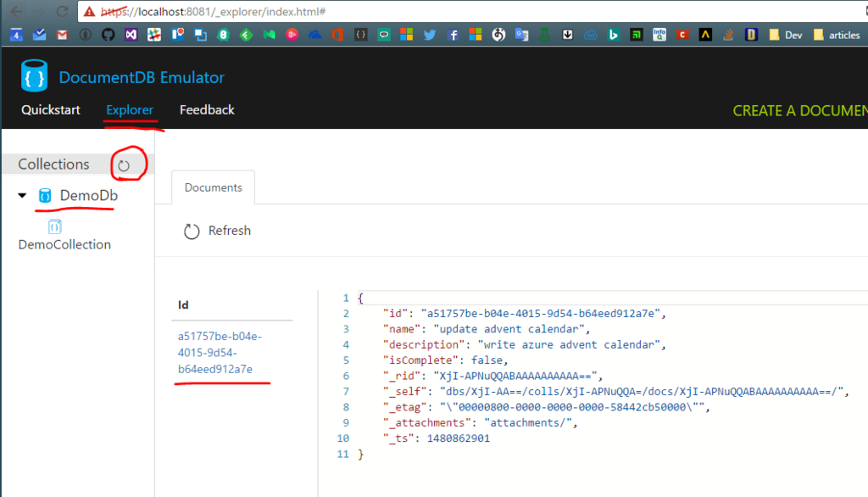Click the opening brace on line 1
Viewport: 868px width, 497px height.
(x=360, y=298)
